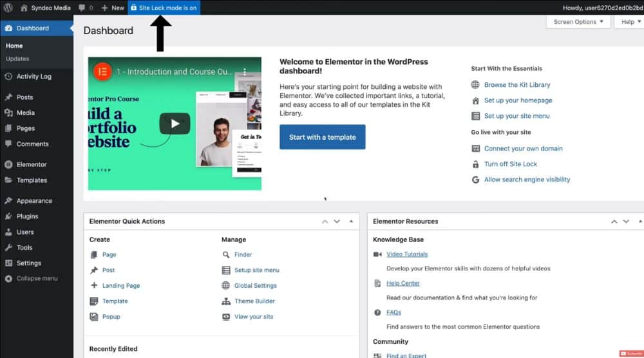Click the New content button
The width and height of the screenshot is (644, 358).
(x=113, y=8)
